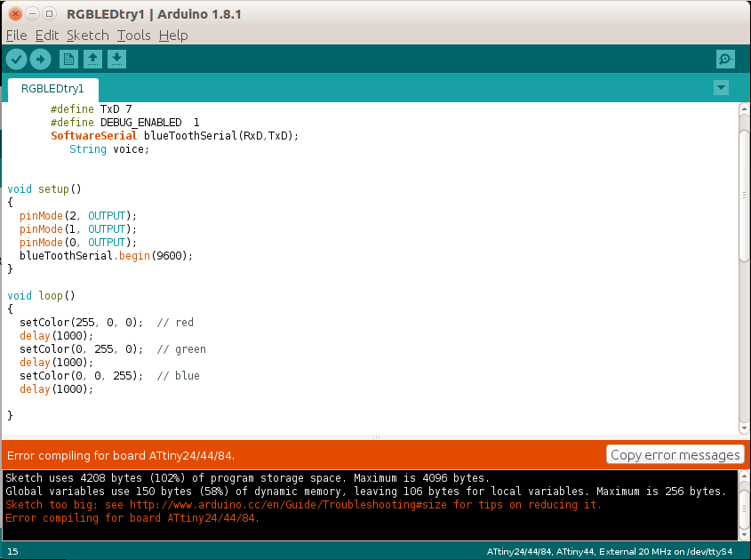Viewport: 751px width, 560px height.
Task: Click Copy error messages button
Action: click(x=675, y=454)
